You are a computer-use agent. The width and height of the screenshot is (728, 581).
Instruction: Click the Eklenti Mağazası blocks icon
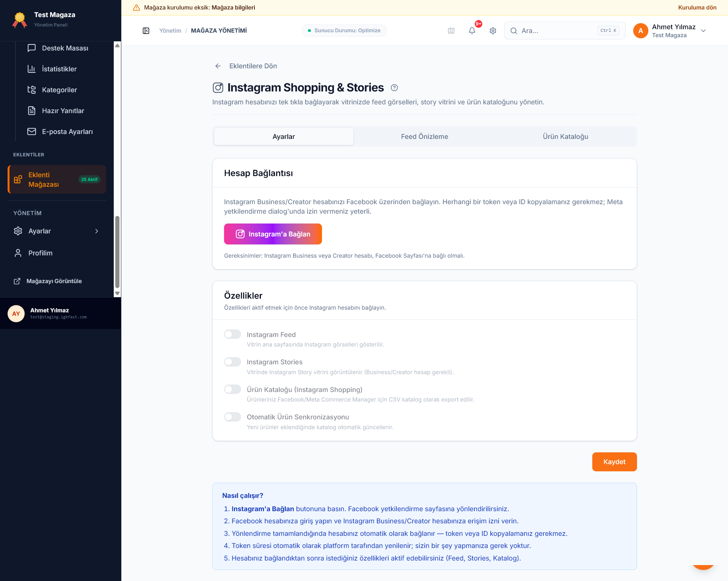click(x=18, y=179)
